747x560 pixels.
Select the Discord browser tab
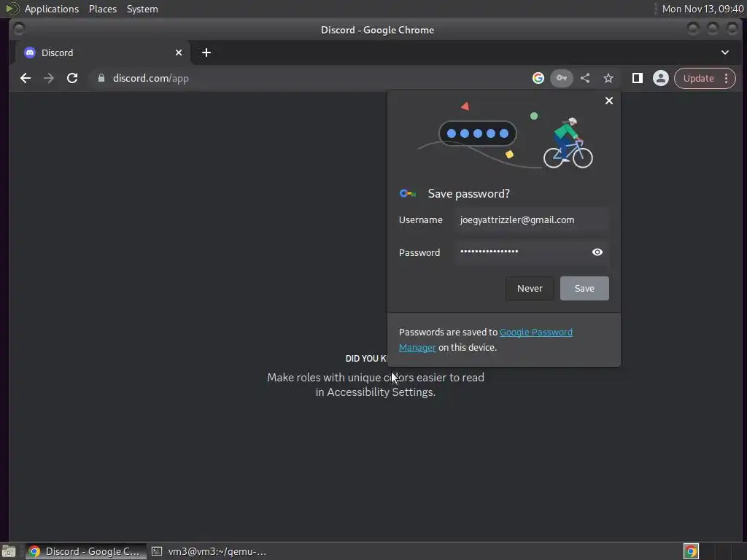[102, 52]
